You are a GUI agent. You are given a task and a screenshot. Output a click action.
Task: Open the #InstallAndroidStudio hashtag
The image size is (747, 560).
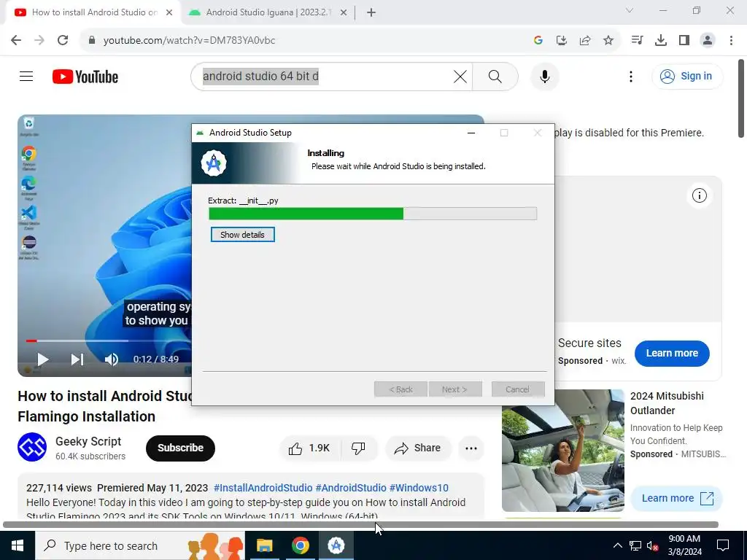(263, 488)
